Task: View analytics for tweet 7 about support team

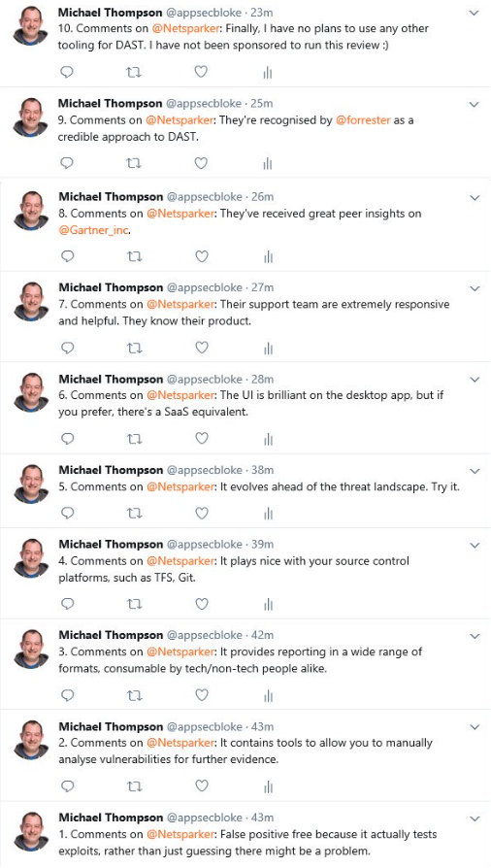Action: [x=268, y=349]
